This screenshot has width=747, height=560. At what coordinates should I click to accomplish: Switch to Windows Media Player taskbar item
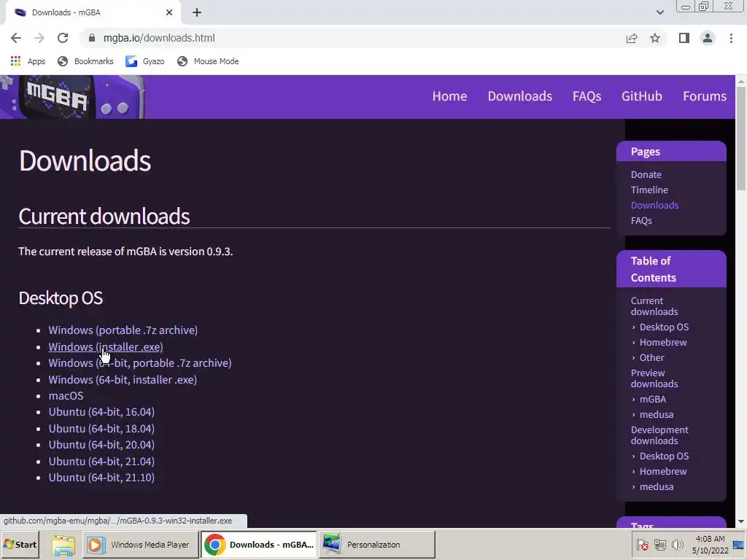[141, 545]
